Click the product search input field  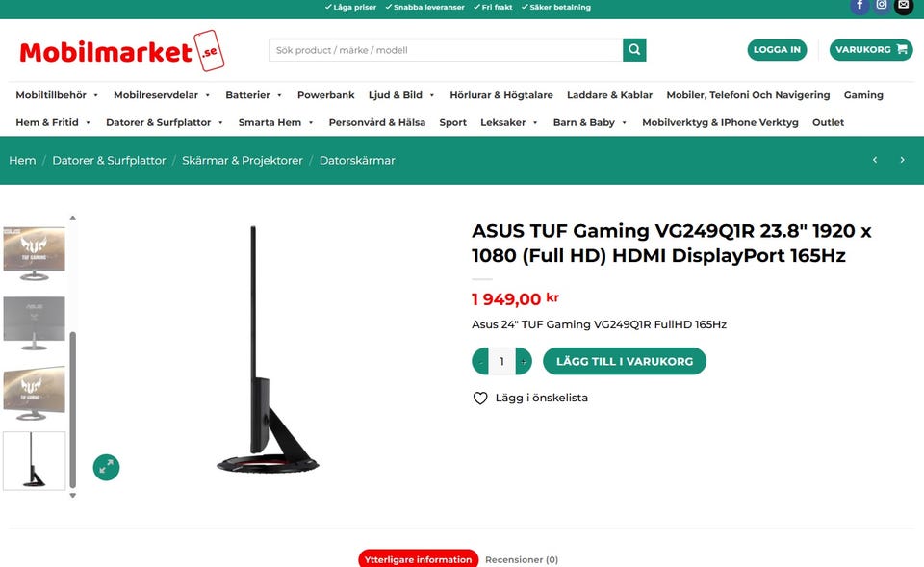(446, 50)
